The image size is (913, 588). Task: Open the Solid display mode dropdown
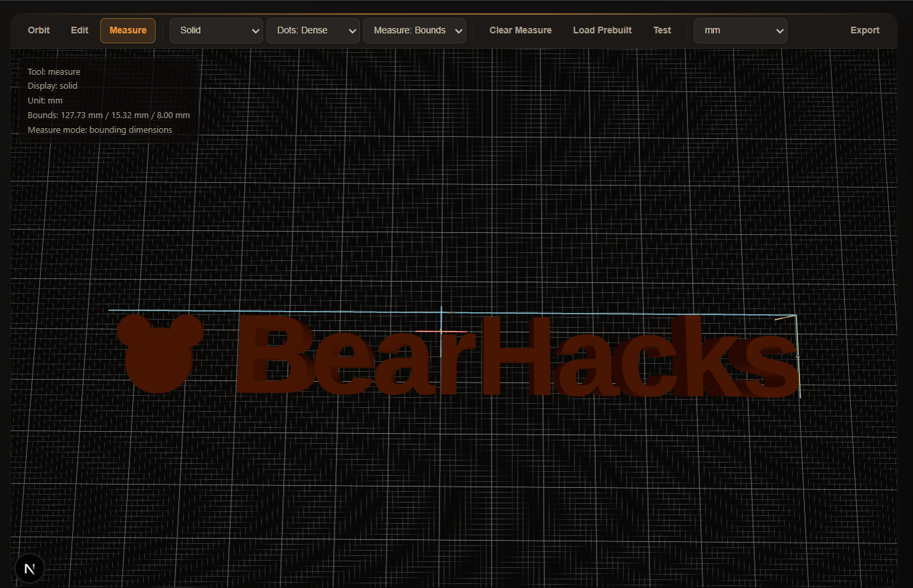(x=216, y=31)
